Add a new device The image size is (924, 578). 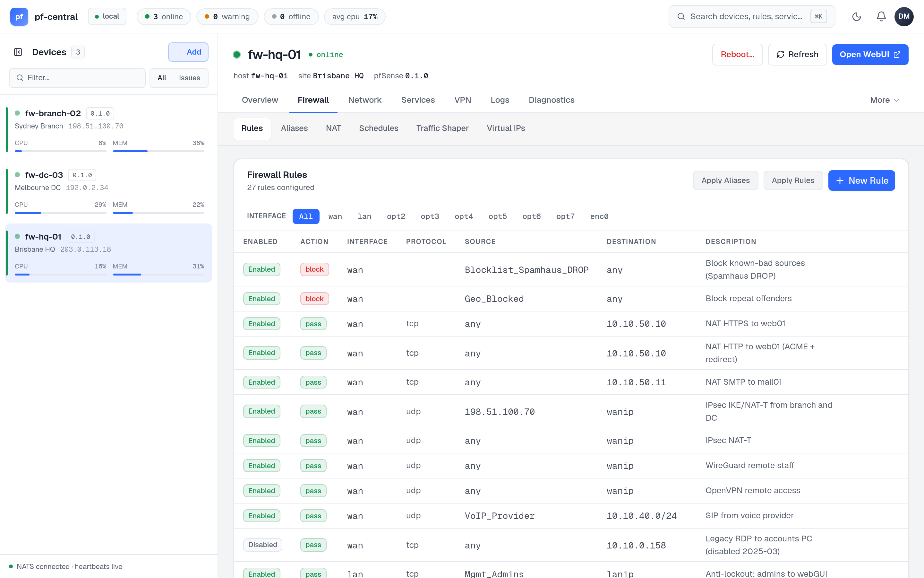coord(188,52)
